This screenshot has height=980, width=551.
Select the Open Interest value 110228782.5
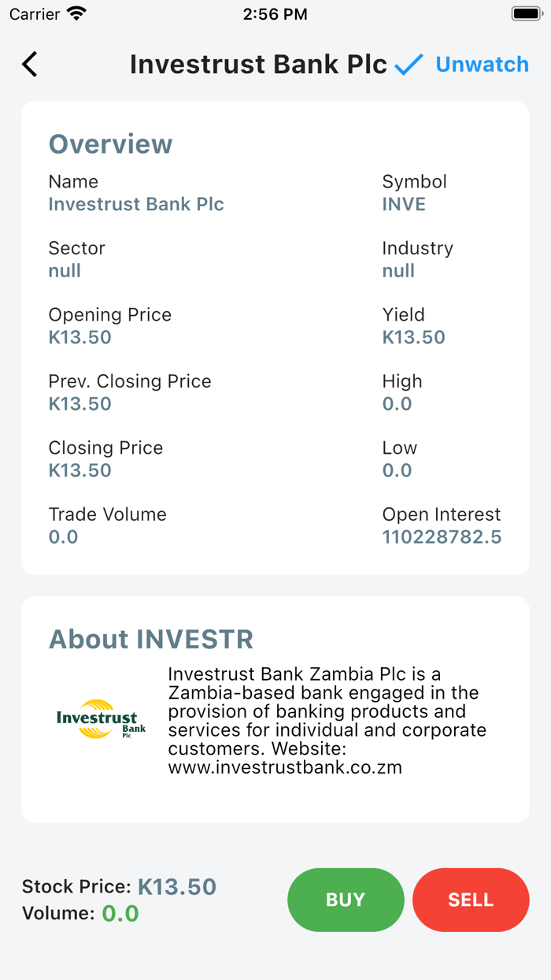442,537
